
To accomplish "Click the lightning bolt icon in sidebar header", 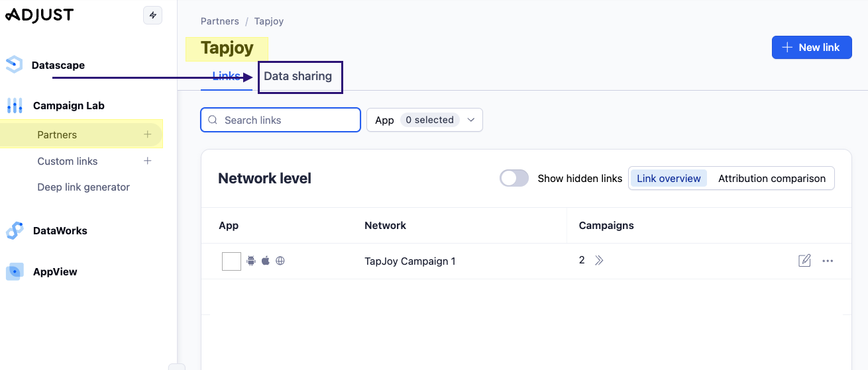I will 153,15.
